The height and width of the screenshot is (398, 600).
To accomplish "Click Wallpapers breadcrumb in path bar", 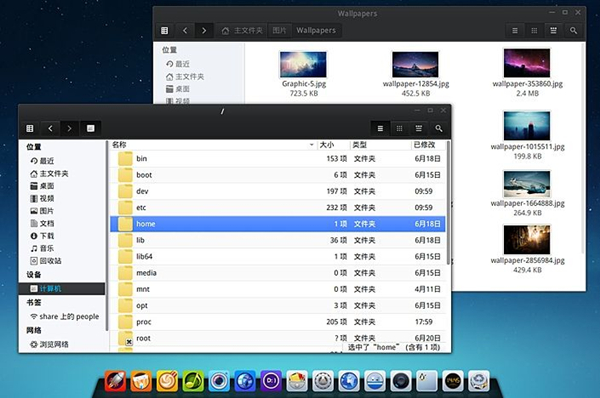I will pos(316,31).
